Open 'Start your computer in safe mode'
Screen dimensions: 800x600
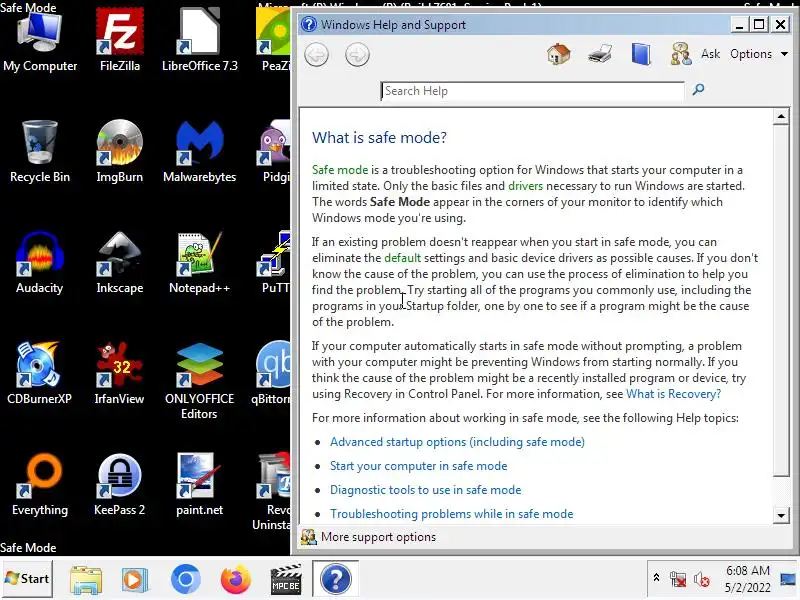coord(418,466)
